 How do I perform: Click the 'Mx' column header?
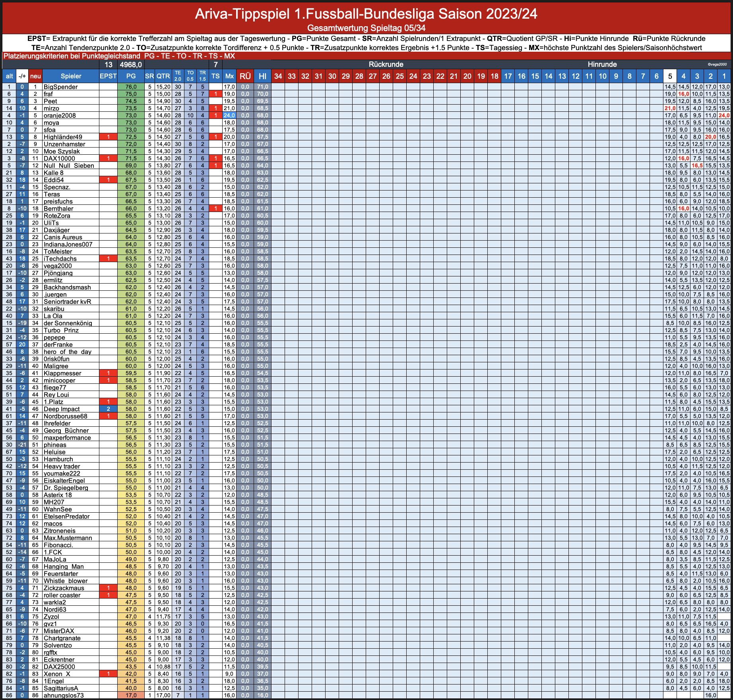[229, 76]
